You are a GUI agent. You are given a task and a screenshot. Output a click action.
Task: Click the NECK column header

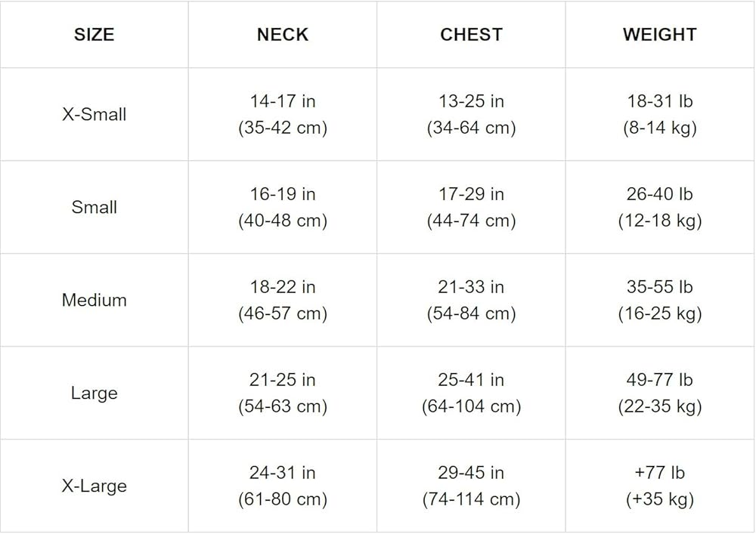pos(283,35)
